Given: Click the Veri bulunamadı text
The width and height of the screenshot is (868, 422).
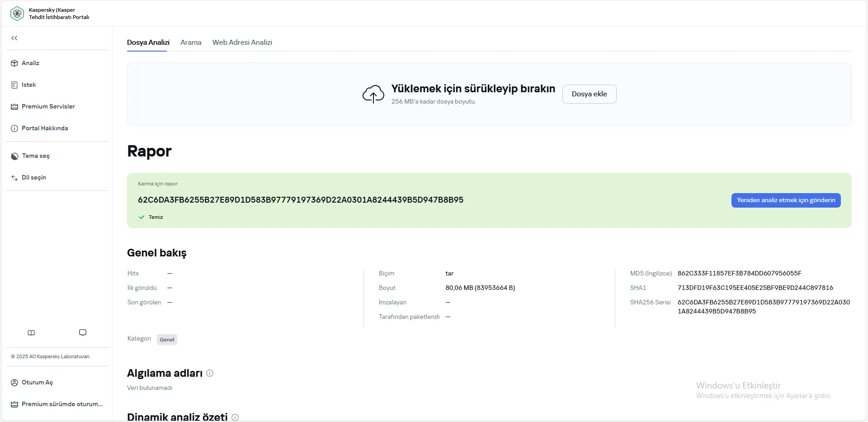Looking at the screenshot, I should [x=150, y=388].
